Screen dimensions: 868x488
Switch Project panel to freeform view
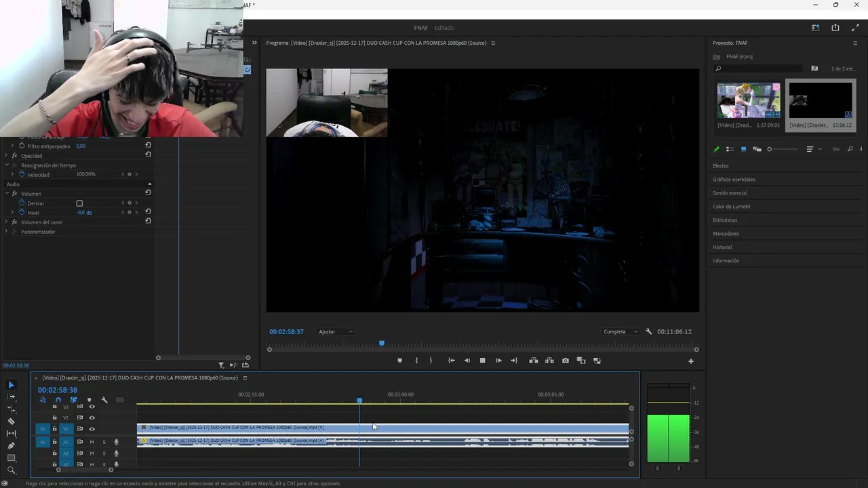(x=757, y=149)
